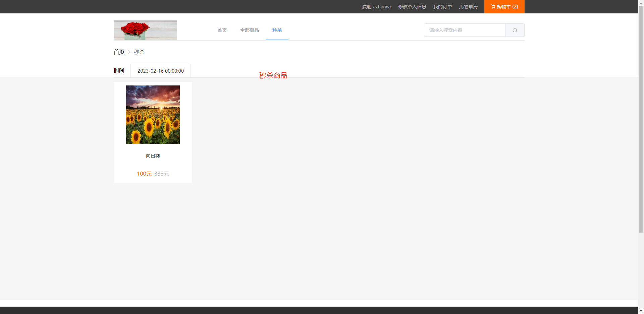Image resolution: width=644 pixels, height=314 pixels.
Task: Click 首页 in the breadcrumb trail
Action: point(119,52)
